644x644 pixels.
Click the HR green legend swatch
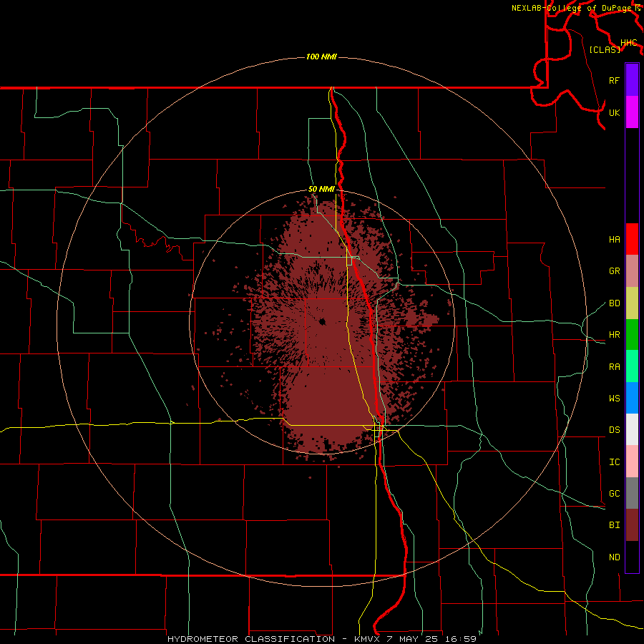tap(632, 335)
